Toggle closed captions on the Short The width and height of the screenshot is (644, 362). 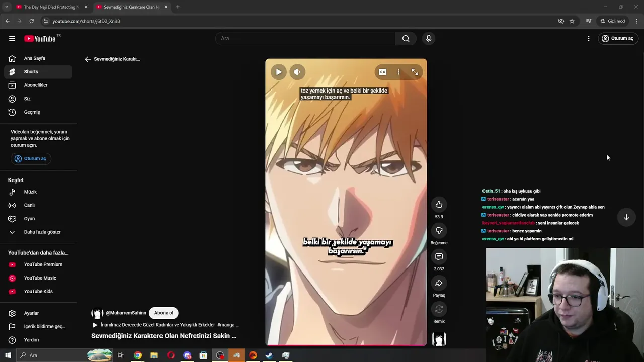383,72
